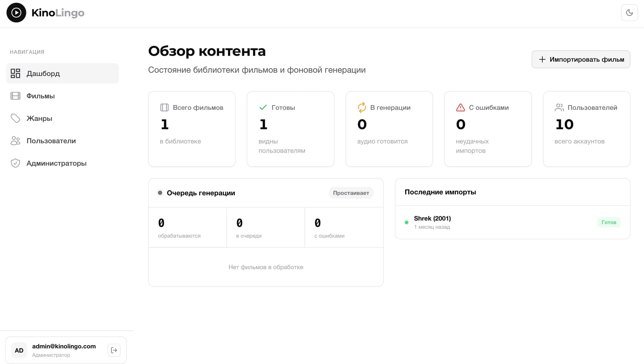This screenshot has height=364, width=644.
Task: Click the Dashboard grid icon in sidebar
Action: (x=15, y=73)
